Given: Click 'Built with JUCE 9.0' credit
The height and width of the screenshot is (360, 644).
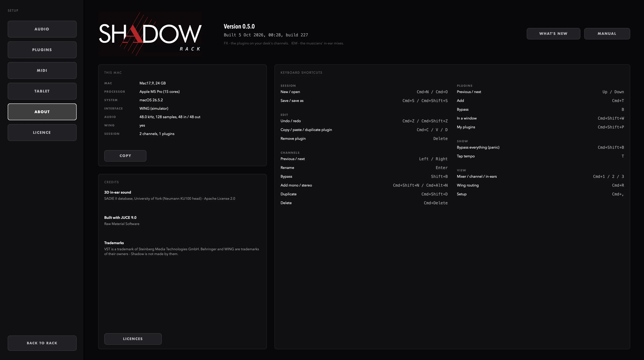Looking at the screenshot, I should tap(120, 218).
